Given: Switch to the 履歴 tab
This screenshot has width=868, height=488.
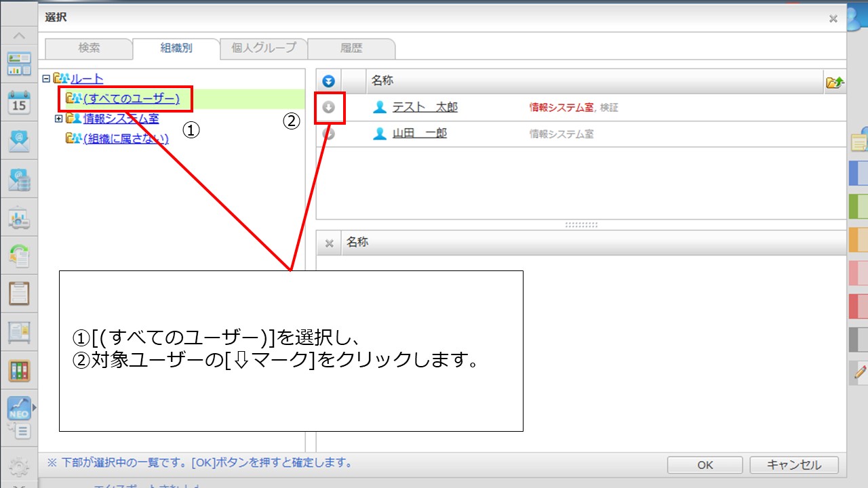Looking at the screenshot, I should 351,48.
